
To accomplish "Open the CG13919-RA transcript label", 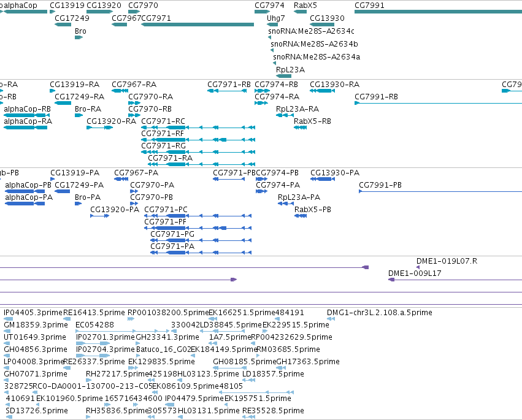I will [75, 84].
